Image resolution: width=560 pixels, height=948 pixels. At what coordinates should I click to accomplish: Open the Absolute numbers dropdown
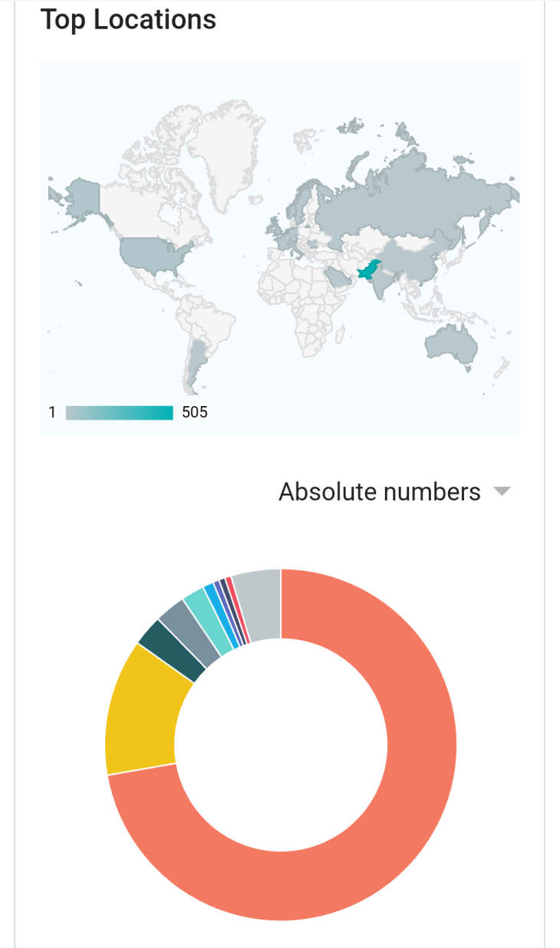pos(394,491)
